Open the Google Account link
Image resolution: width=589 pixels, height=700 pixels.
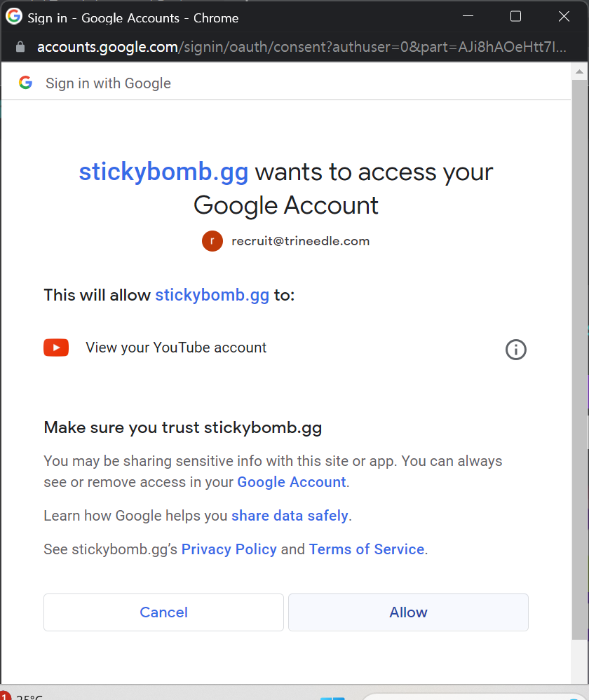(292, 482)
